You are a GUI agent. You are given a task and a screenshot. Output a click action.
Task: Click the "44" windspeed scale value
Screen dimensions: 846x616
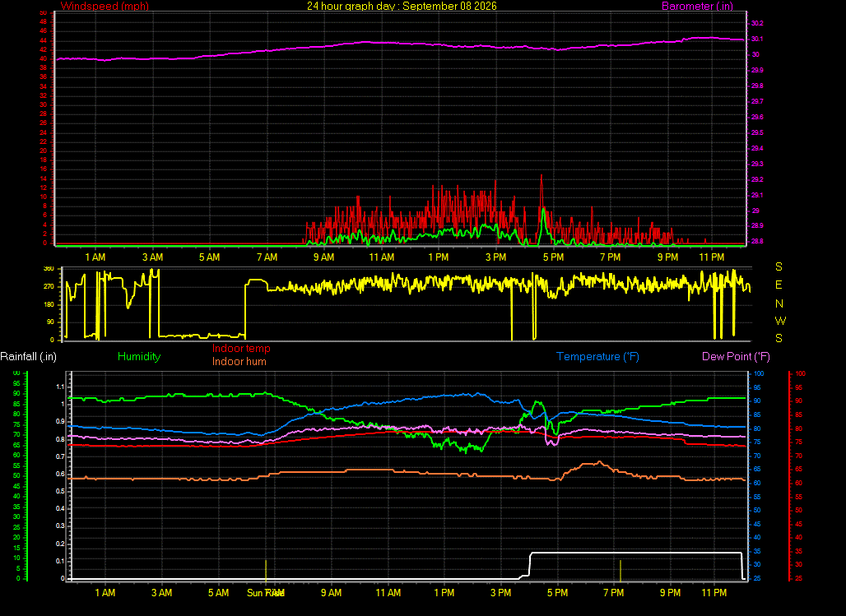43,40
